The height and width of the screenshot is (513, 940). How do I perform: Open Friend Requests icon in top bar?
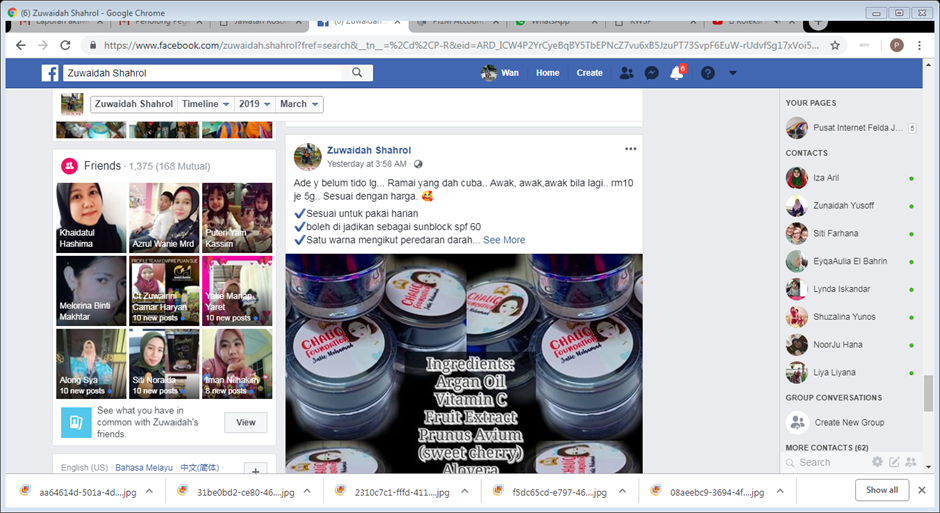coord(626,73)
